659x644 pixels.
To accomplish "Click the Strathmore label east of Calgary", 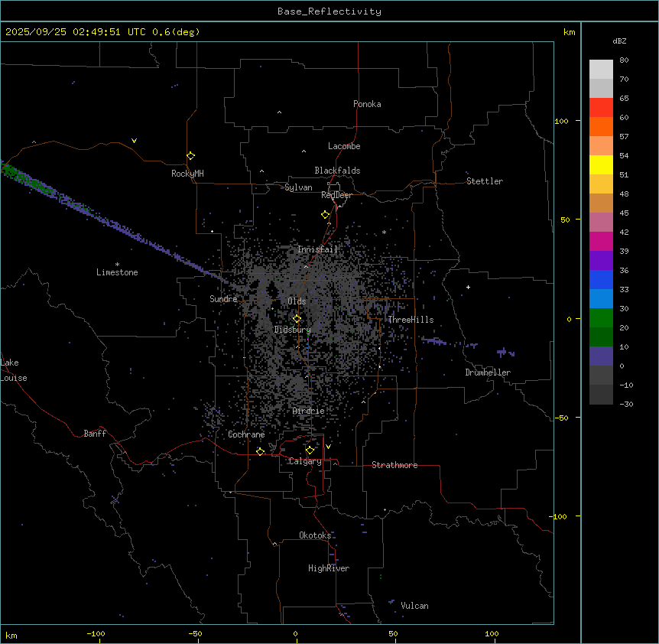I will pyautogui.click(x=394, y=465).
